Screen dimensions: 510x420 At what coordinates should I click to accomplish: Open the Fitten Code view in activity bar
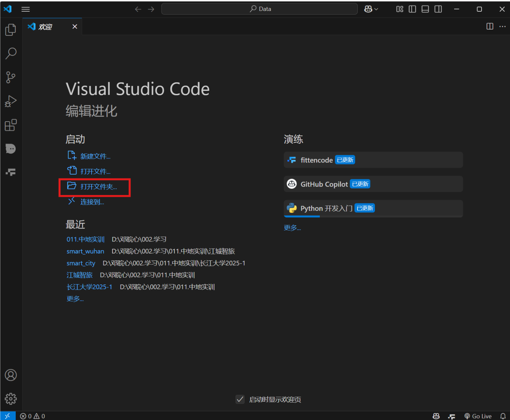click(11, 172)
